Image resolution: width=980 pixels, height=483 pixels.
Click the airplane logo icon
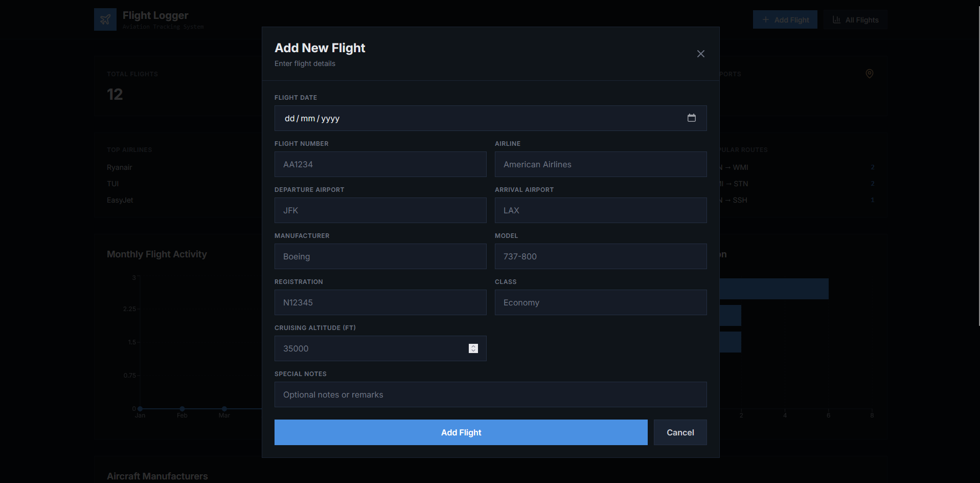pos(105,19)
